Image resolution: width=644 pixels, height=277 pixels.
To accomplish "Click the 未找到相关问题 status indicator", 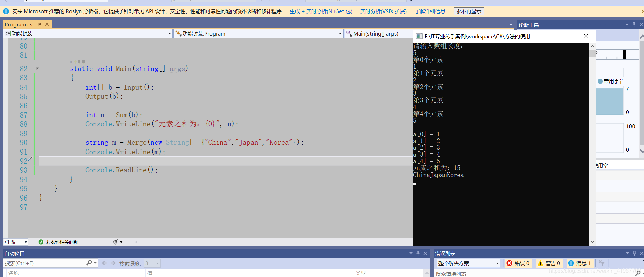I will (x=58, y=242).
